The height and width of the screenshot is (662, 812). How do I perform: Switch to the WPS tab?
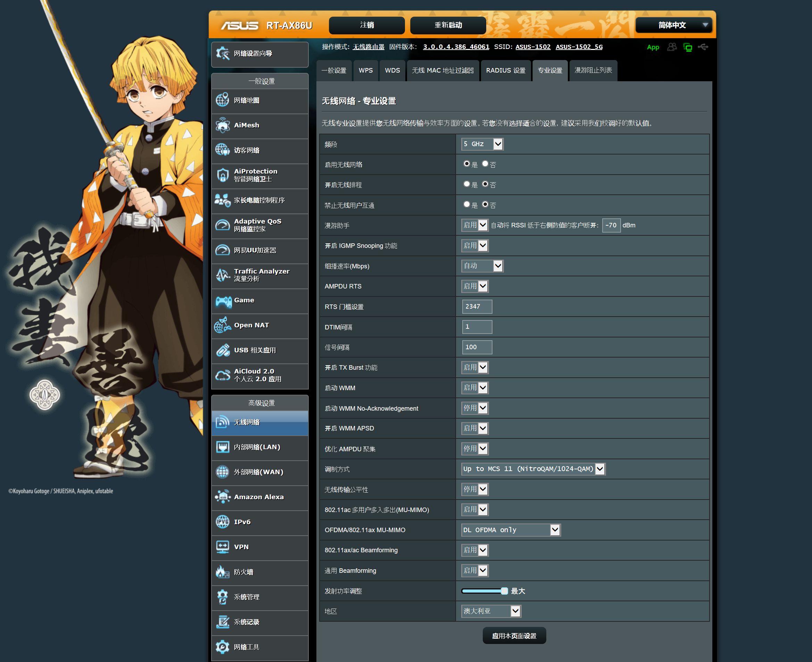click(x=365, y=70)
